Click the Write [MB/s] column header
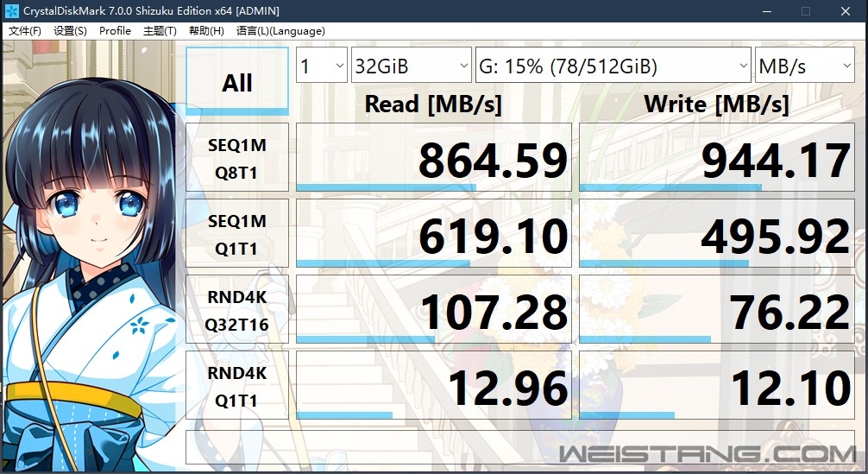 [716, 104]
